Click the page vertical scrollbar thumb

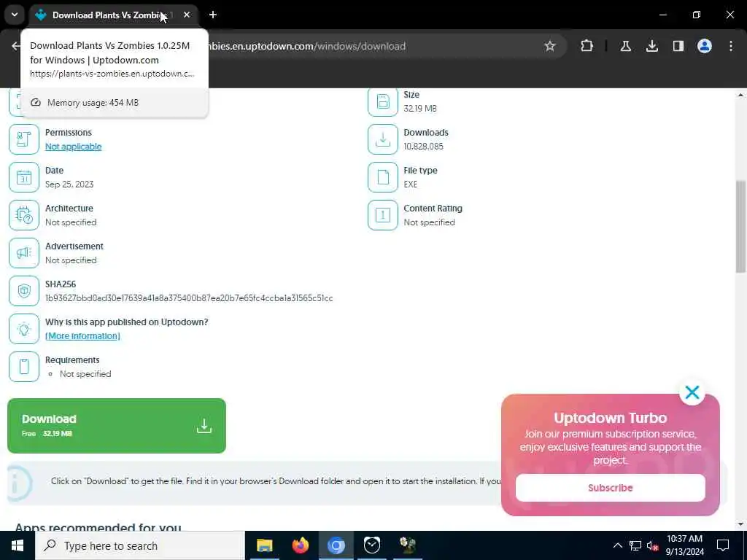[x=740, y=226]
